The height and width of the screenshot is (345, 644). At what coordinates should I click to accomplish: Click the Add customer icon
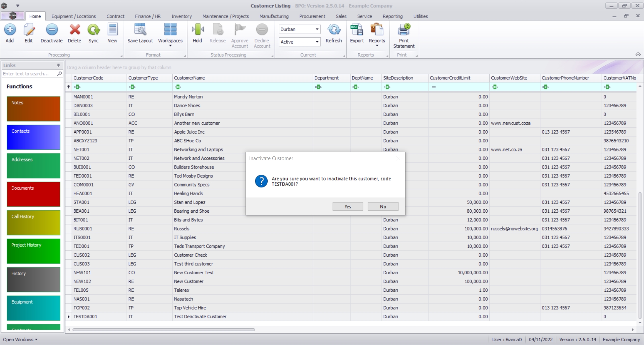point(10,30)
